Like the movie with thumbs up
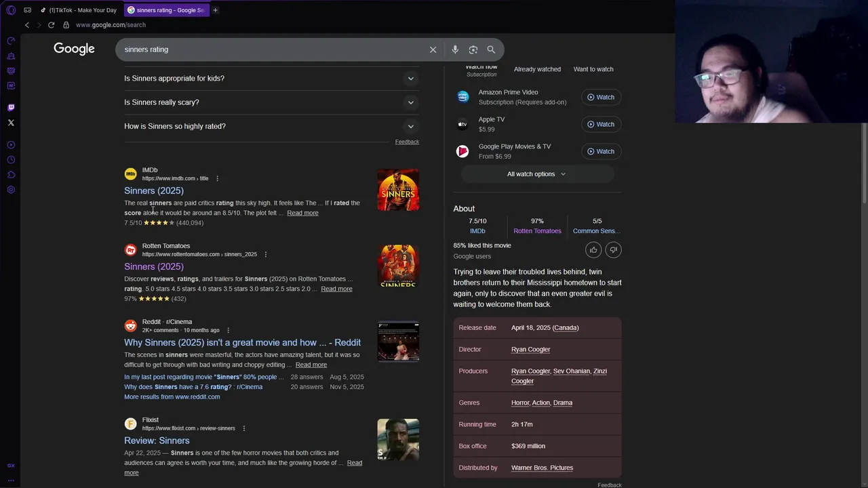Viewport: 868px width, 488px height. 593,250
